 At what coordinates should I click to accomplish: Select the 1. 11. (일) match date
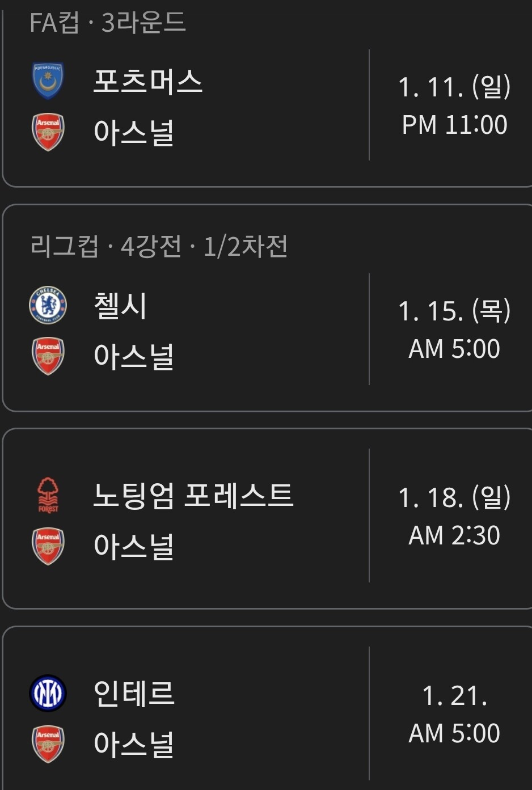(x=454, y=87)
